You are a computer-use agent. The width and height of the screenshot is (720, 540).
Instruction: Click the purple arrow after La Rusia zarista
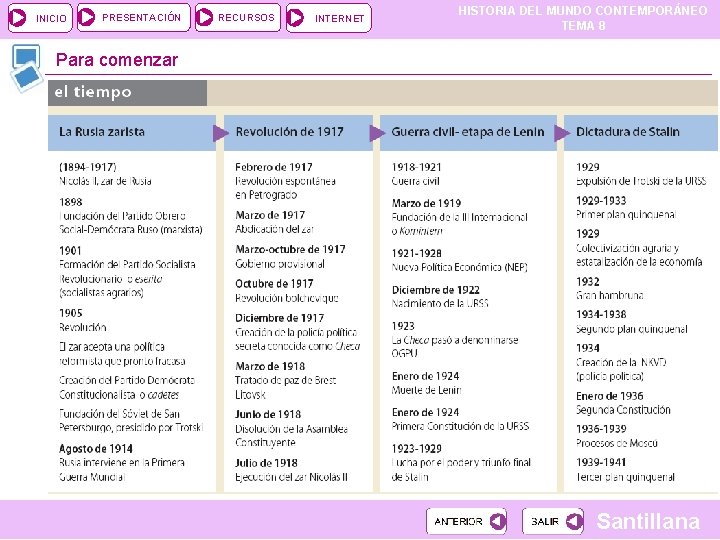(x=220, y=133)
